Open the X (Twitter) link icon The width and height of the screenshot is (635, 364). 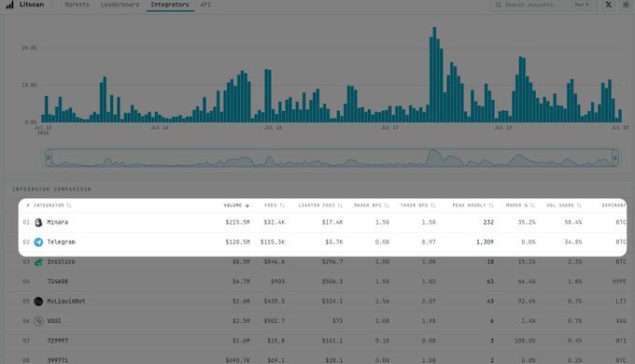pyautogui.click(x=608, y=5)
